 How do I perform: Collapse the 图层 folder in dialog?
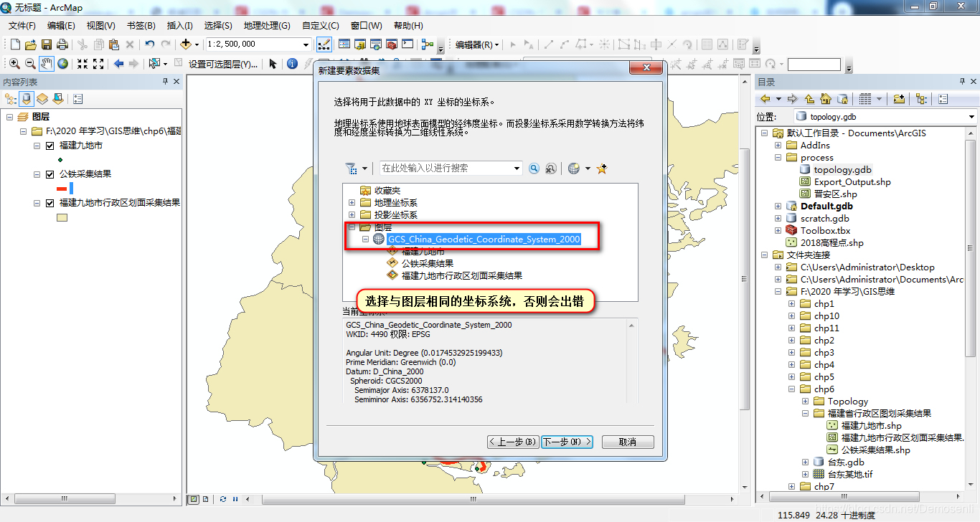pyautogui.click(x=352, y=227)
